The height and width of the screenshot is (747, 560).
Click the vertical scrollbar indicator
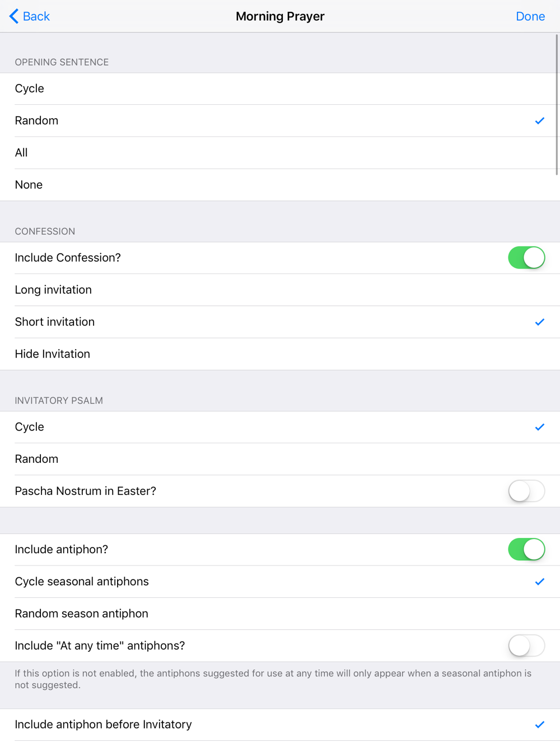click(557, 105)
